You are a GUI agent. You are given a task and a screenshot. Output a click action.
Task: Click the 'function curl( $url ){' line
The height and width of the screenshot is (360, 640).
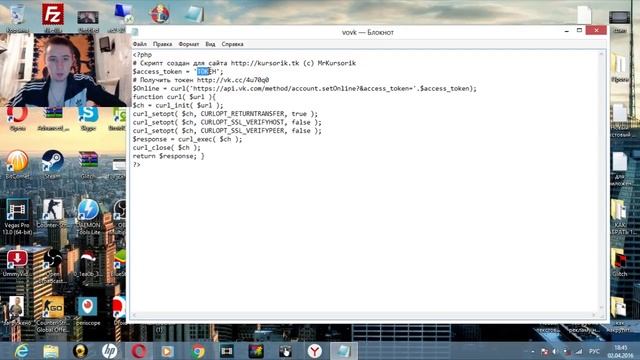(174, 97)
